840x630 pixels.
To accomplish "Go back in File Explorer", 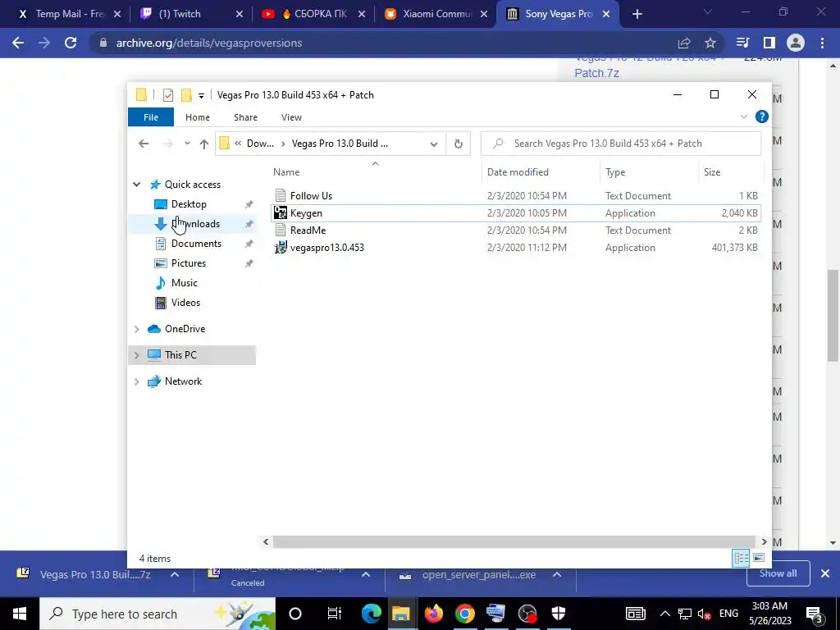I will pos(143,144).
